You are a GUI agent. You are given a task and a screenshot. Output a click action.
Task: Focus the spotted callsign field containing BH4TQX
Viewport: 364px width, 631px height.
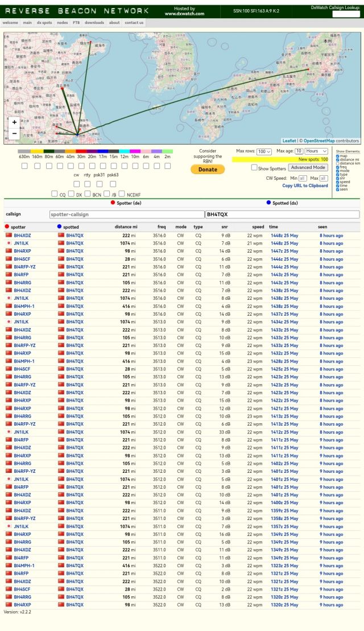click(x=282, y=215)
